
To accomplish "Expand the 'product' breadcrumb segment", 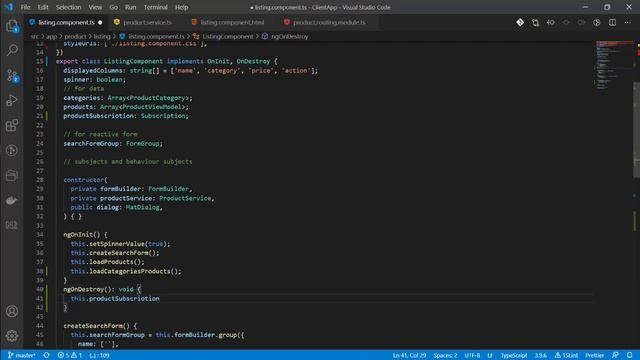I will click(76, 36).
